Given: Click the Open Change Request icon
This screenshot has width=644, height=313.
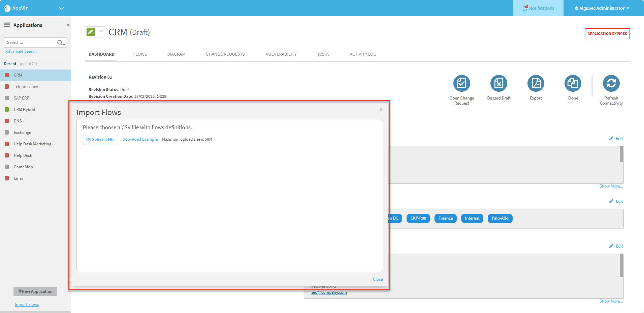Looking at the screenshot, I should [461, 83].
